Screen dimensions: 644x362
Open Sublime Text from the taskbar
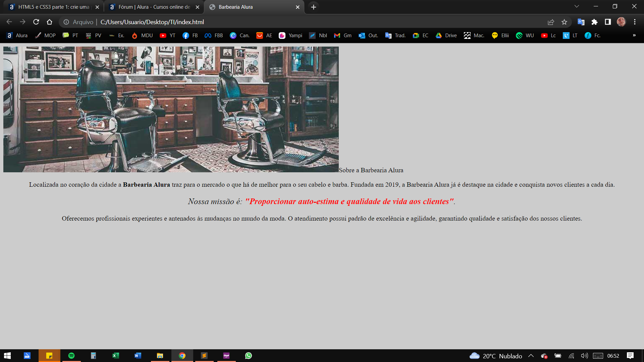(x=204, y=356)
